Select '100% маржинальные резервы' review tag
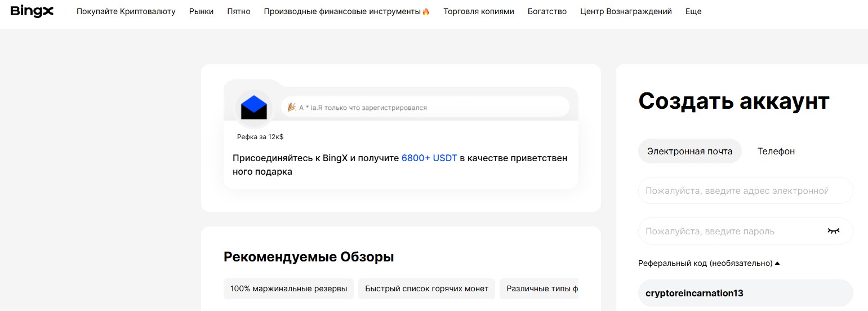 click(x=289, y=288)
